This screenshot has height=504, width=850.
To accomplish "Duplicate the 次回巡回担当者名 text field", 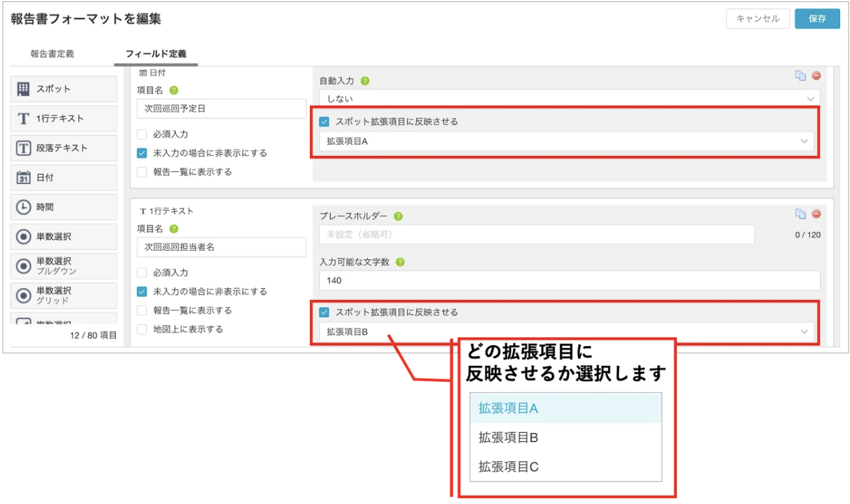I will point(801,214).
